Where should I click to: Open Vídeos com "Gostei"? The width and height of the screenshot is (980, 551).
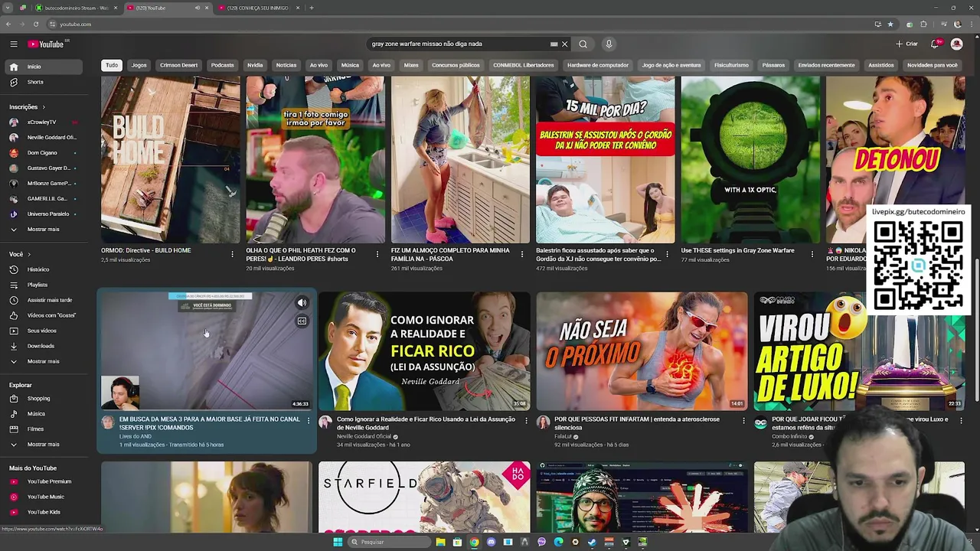pos(43,315)
